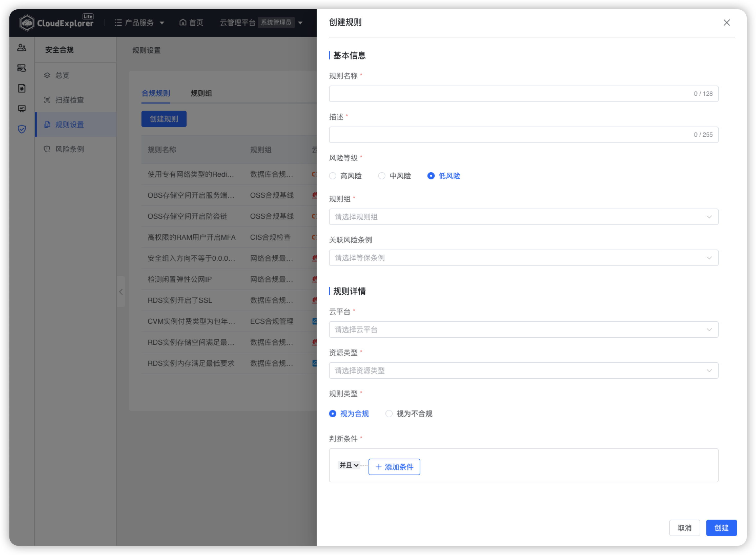Open the security shield sidebar icon
Viewport: 756px width, 555px height.
coord(22,129)
